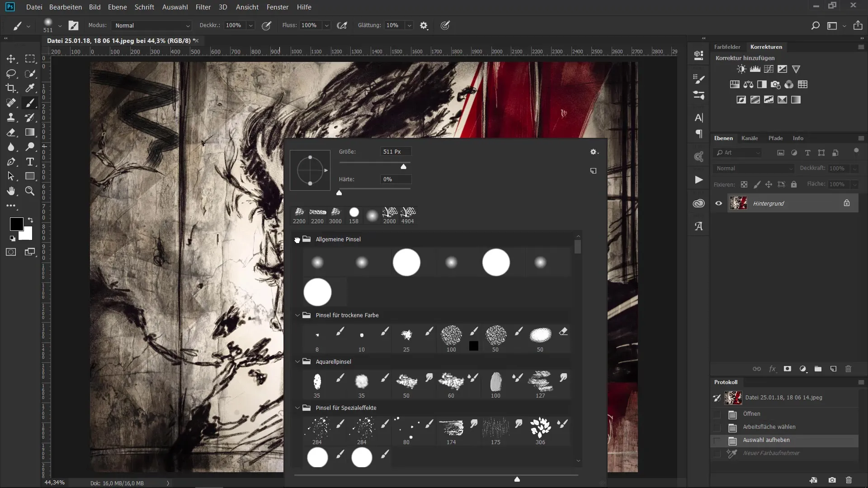Switch to the Pfade tab
This screenshot has height=488, width=868.
click(775, 138)
